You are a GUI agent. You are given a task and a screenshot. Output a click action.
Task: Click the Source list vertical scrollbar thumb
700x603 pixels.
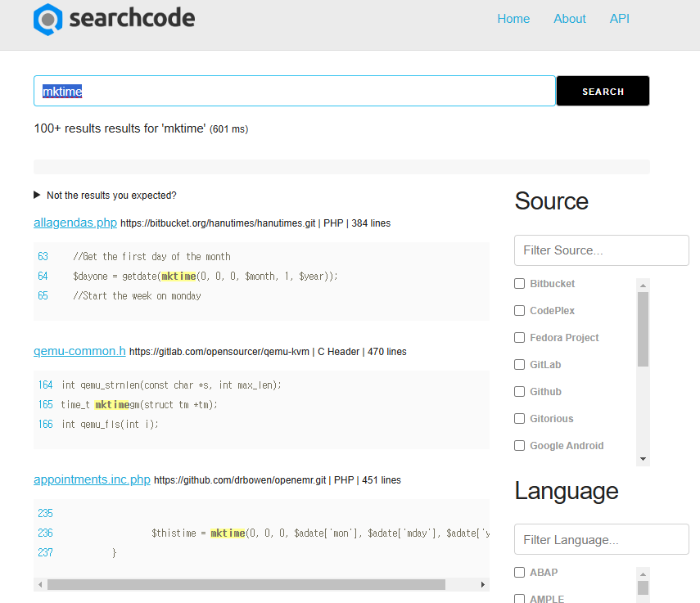[643, 329]
